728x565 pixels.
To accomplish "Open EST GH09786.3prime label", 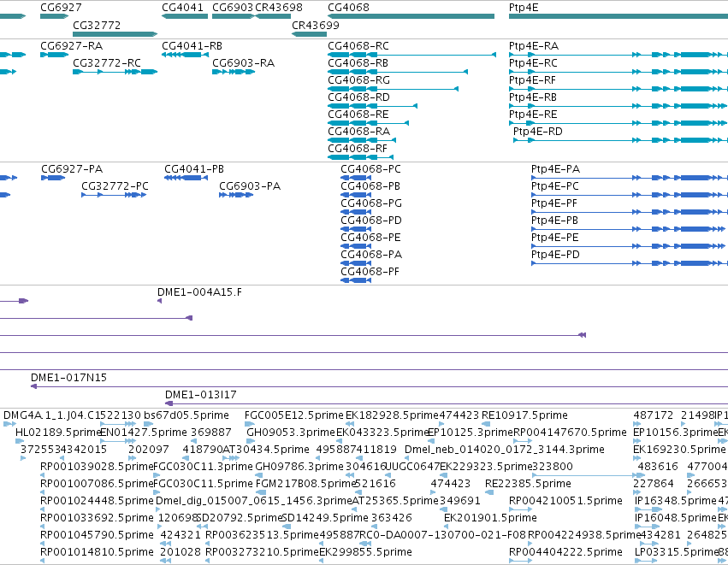I will 299,467.
